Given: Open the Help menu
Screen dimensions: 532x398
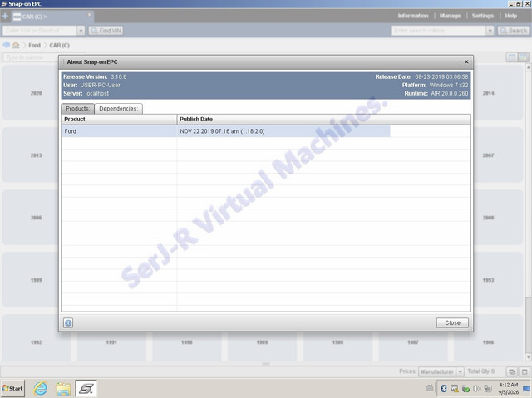Looking at the screenshot, I should point(510,16).
